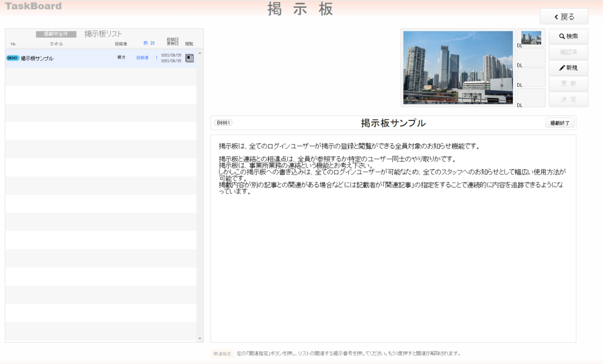The image size is (603, 364).
Task: Click the 掲示板サンプル post title field
Action: tap(393, 123)
